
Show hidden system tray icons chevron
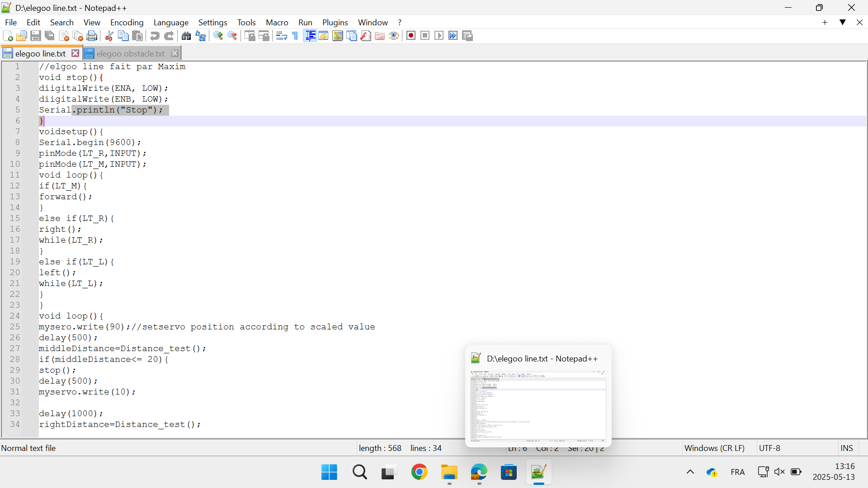click(x=690, y=472)
